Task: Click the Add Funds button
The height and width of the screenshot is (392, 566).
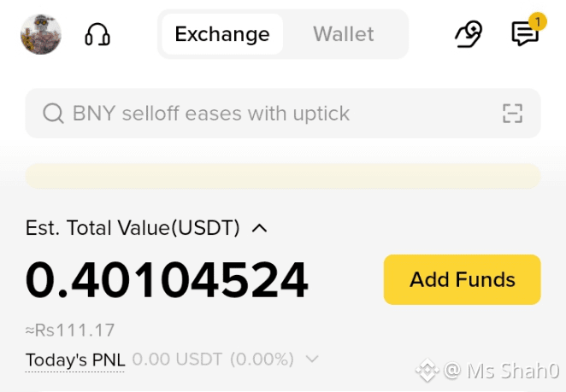Action: [x=462, y=279]
